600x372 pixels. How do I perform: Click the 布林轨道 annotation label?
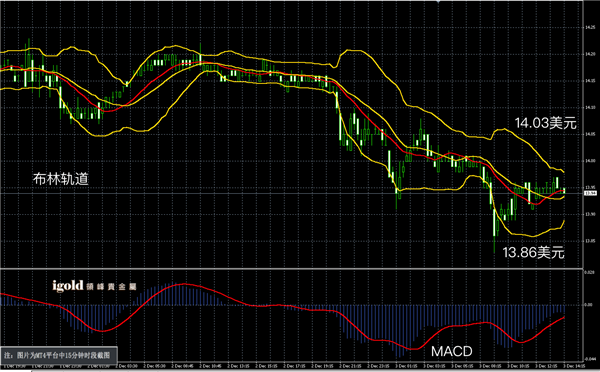tap(61, 179)
